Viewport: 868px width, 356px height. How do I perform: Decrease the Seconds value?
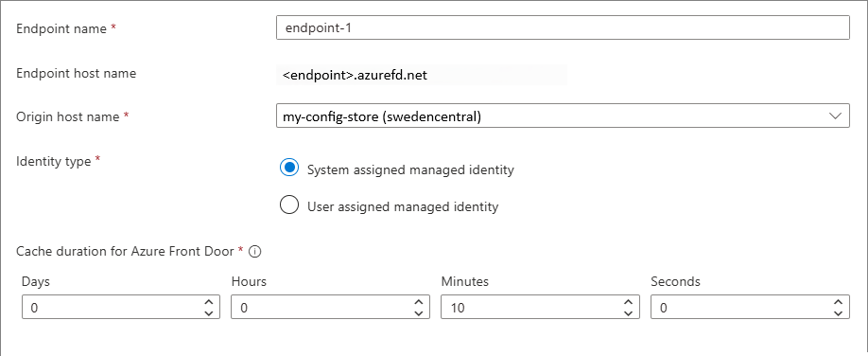[838, 312]
